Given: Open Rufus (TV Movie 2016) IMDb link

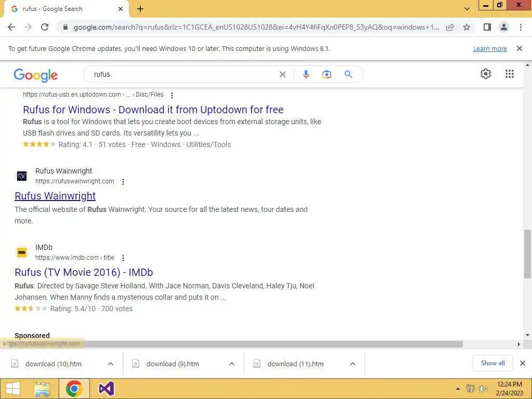Looking at the screenshot, I should coord(84,272).
